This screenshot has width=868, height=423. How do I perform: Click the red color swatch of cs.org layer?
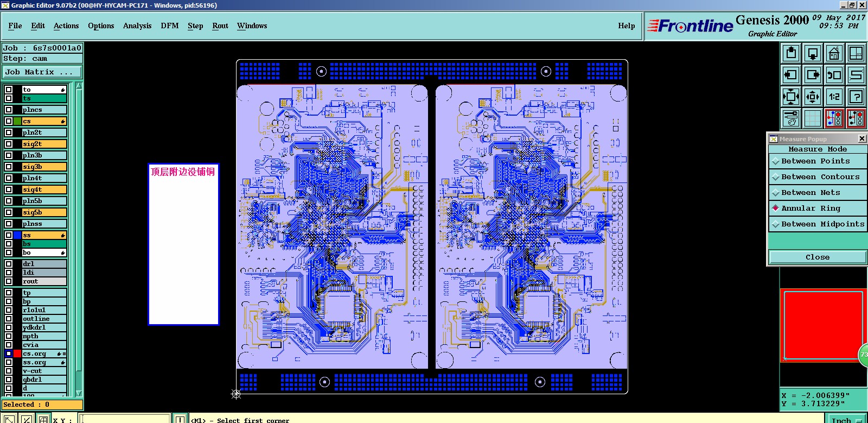point(17,353)
